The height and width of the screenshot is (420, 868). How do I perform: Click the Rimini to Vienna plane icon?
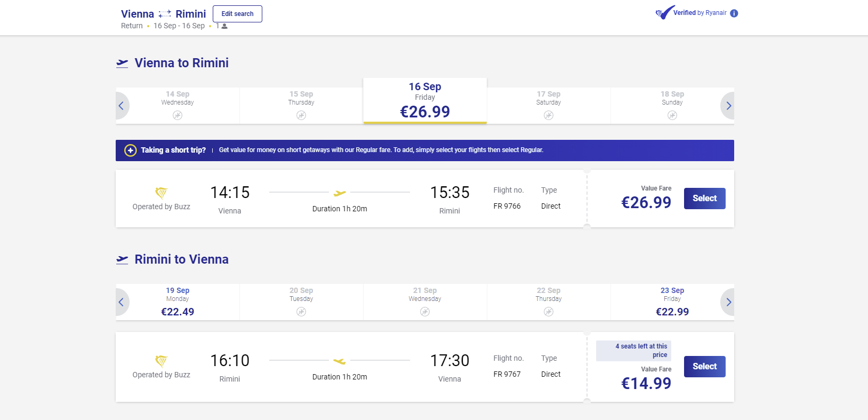[x=122, y=260]
